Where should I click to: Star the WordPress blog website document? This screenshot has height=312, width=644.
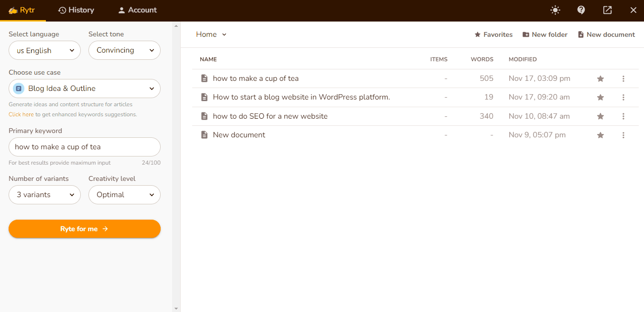click(600, 97)
